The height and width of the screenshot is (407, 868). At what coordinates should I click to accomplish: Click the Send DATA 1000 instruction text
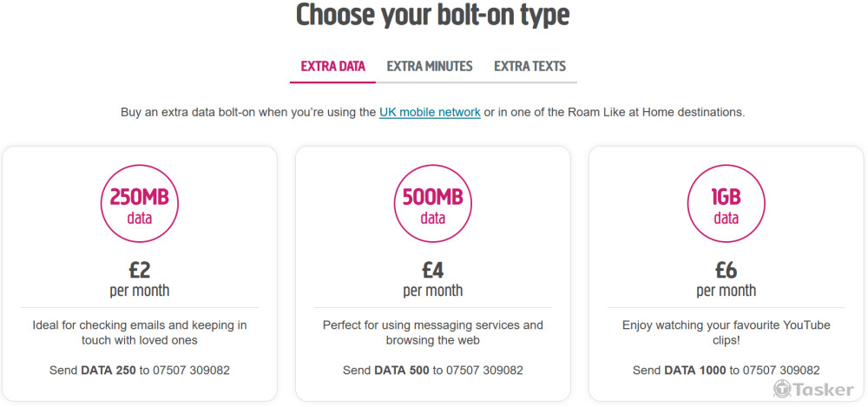point(727,370)
